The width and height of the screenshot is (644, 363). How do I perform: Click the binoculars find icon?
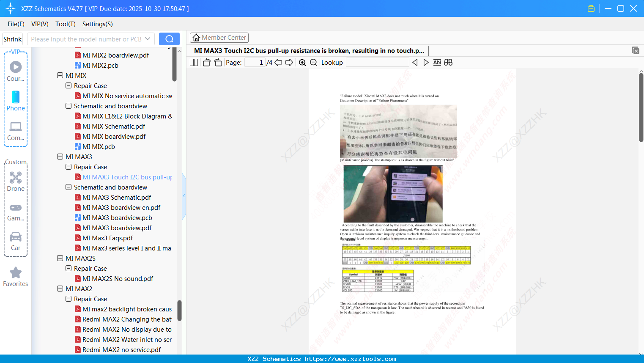pyautogui.click(x=448, y=63)
